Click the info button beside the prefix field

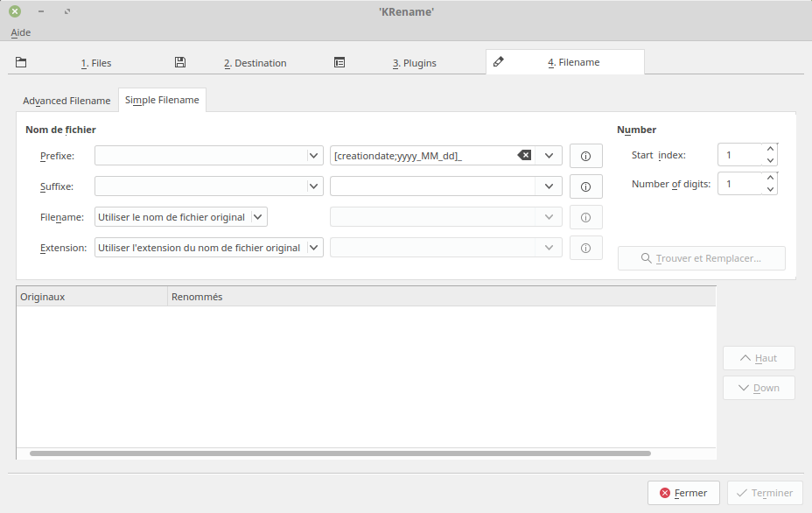pyautogui.click(x=585, y=156)
